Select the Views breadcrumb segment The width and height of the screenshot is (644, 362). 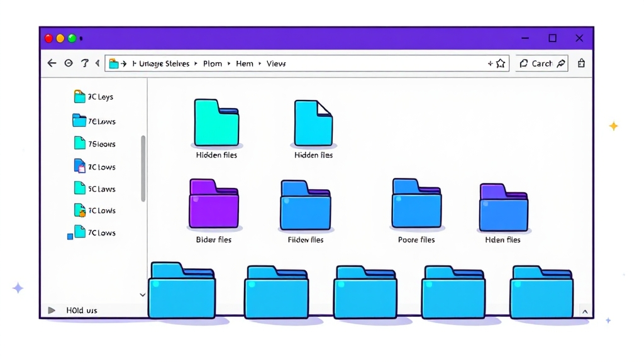coord(276,63)
